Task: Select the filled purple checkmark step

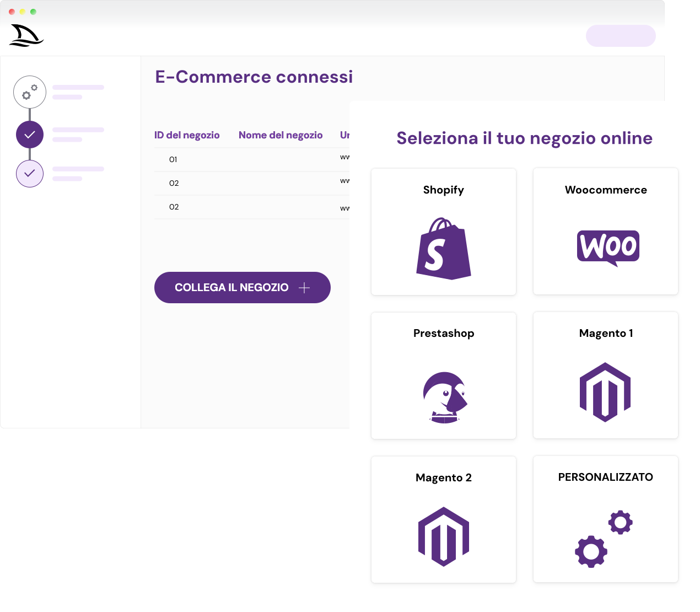Action: [x=30, y=135]
